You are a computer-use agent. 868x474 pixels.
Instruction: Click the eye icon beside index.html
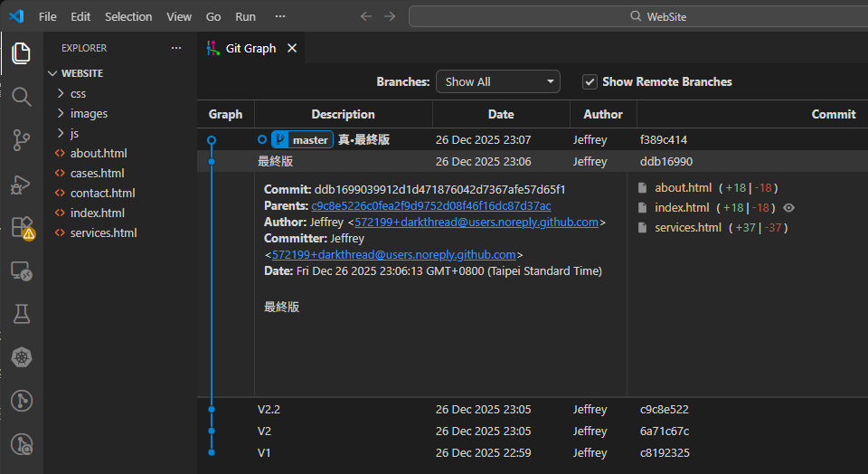coord(788,208)
